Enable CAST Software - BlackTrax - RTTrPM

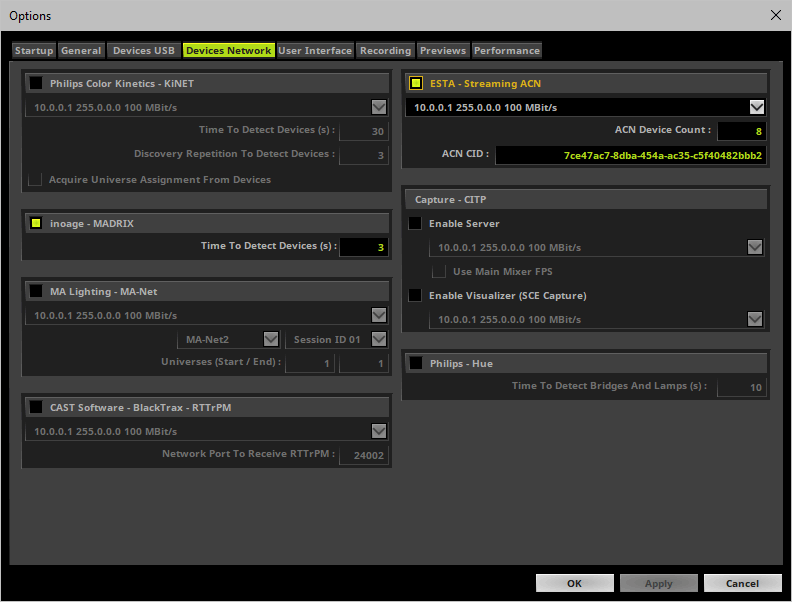tap(36, 407)
